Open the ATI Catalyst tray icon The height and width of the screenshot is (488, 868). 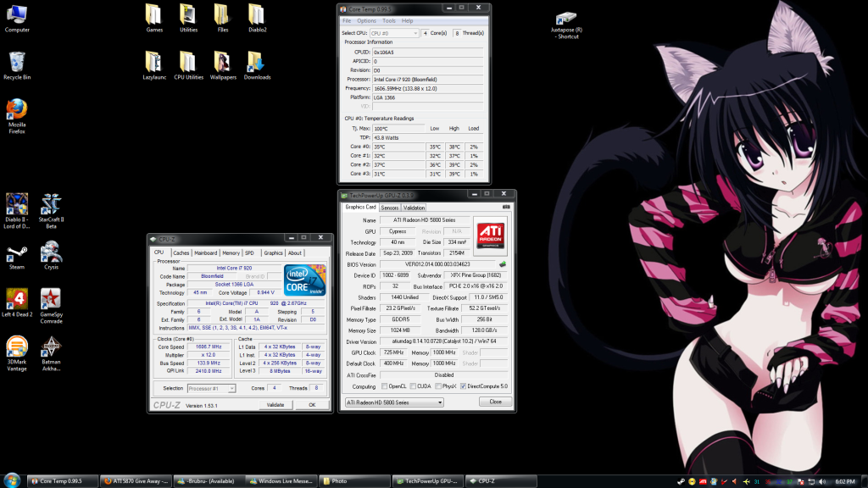[x=703, y=481]
